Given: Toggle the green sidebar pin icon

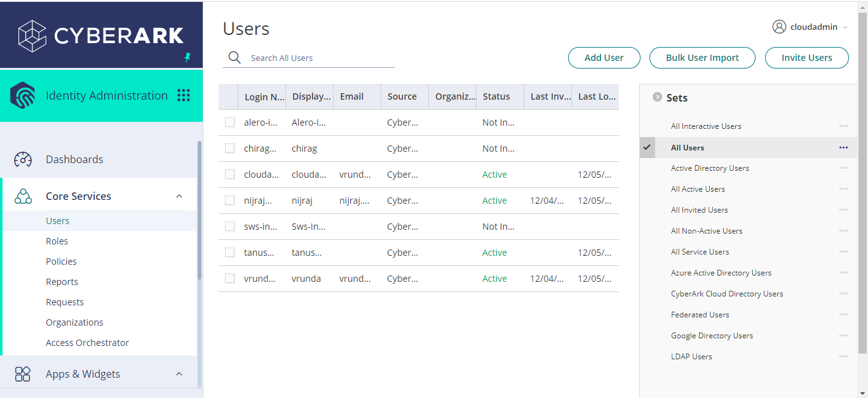Looking at the screenshot, I should tap(187, 58).
